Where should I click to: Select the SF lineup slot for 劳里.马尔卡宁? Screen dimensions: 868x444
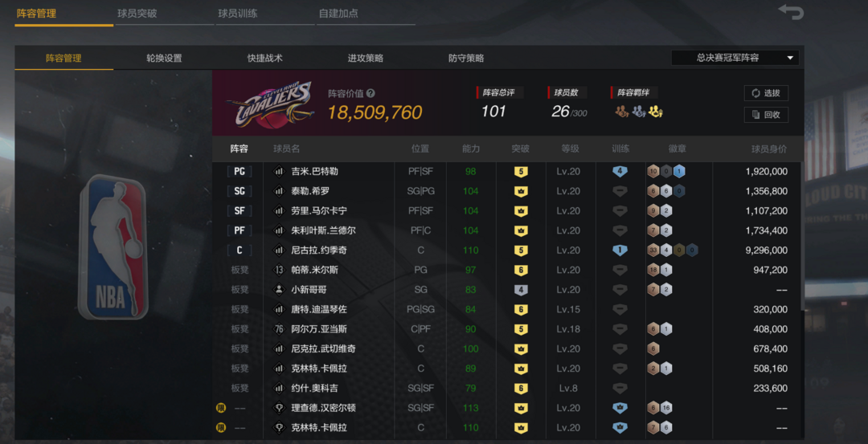coord(240,210)
